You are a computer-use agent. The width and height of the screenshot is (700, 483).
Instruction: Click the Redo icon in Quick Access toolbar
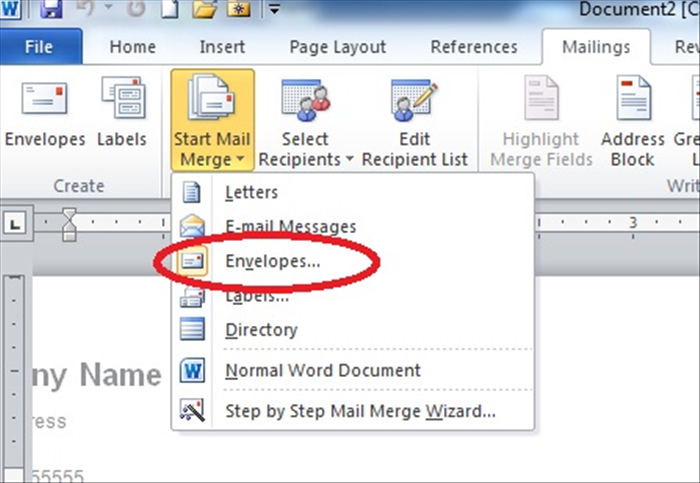136,8
